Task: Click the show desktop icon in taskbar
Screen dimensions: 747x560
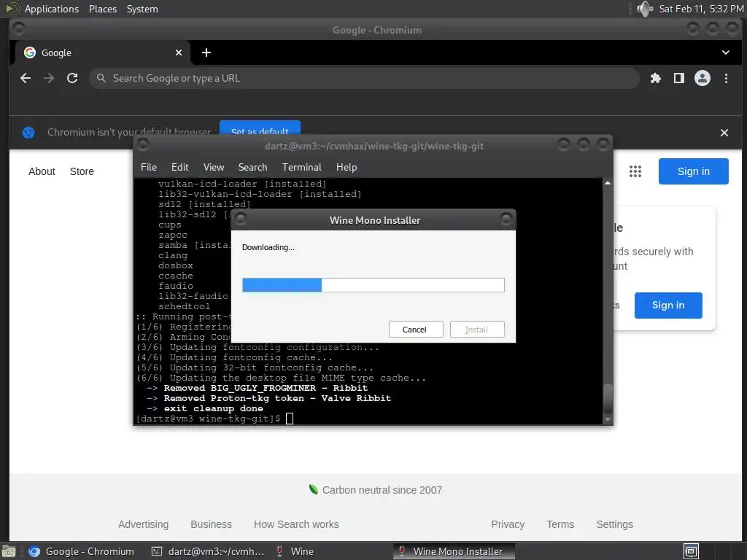Action: [x=8, y=551]
